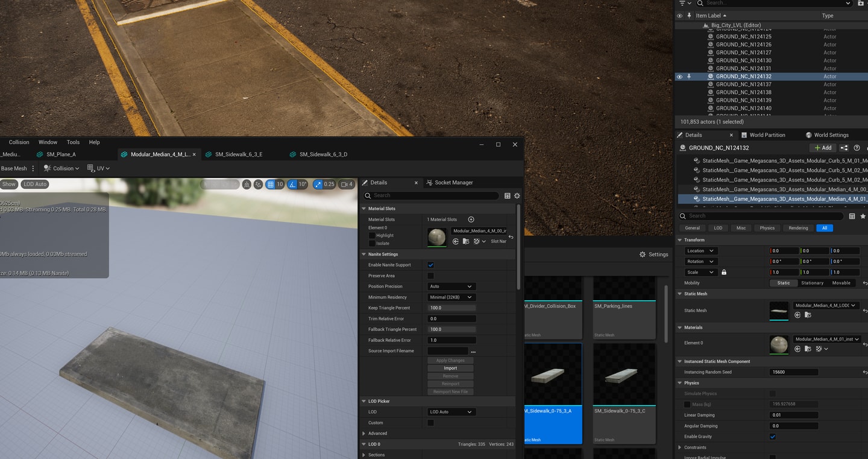Image resolution: width=868 pixels, height=459 pixels.
Task: Select the Movable mobility button
Action: click(841, 283)
